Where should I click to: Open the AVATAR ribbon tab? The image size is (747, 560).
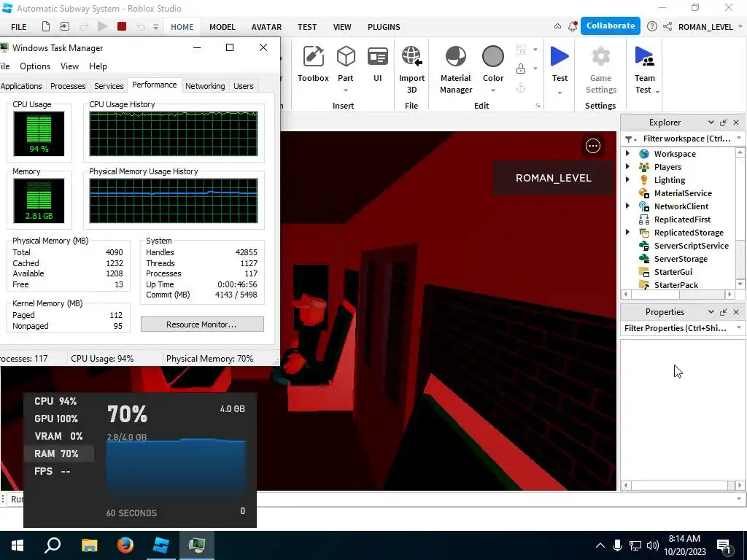[266, 27]
